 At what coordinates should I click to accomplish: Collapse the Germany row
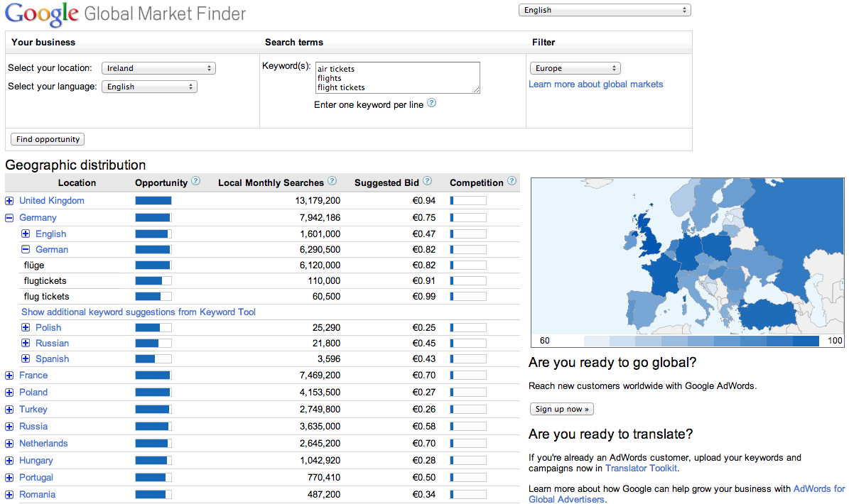[9, 218]
